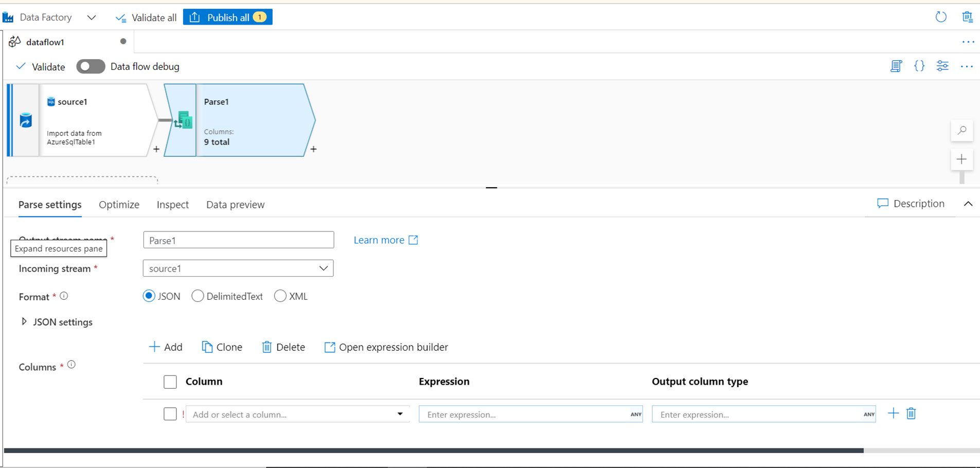This screenshot has height=468, width=980.
Task: Toggle Data flow debug switch
Action: point(91,67)
